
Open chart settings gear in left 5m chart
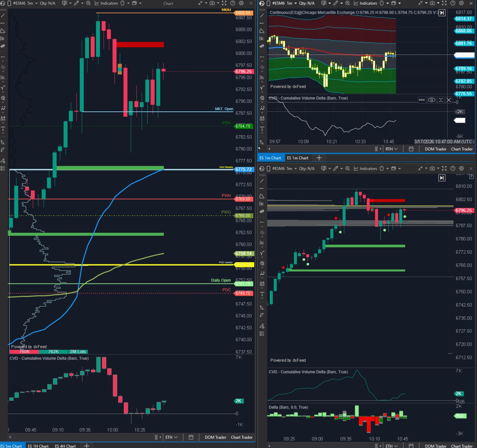click(241, 3)
